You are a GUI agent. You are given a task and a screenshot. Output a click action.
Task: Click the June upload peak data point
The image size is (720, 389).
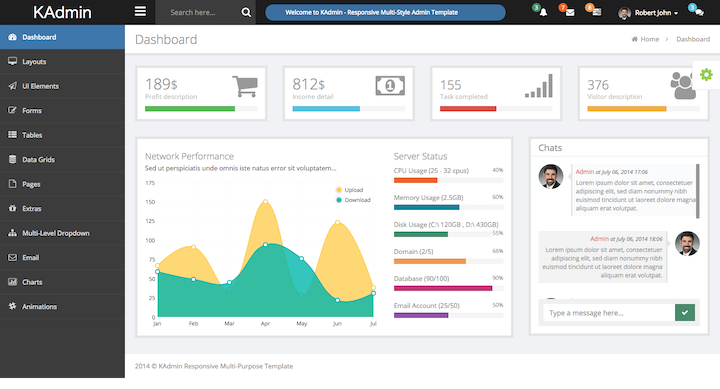338,222
